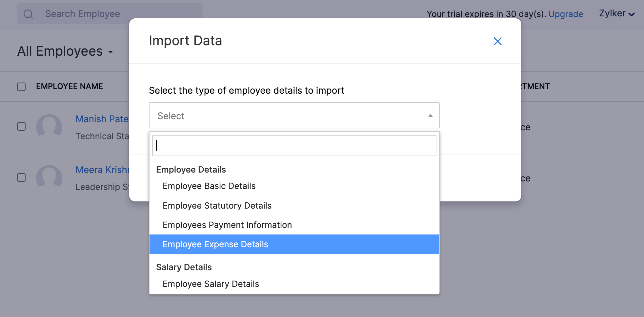This screenshot has width=644, height=317.
Task: Check the select-all employees checkbox
Action: (x=21, y=86)
